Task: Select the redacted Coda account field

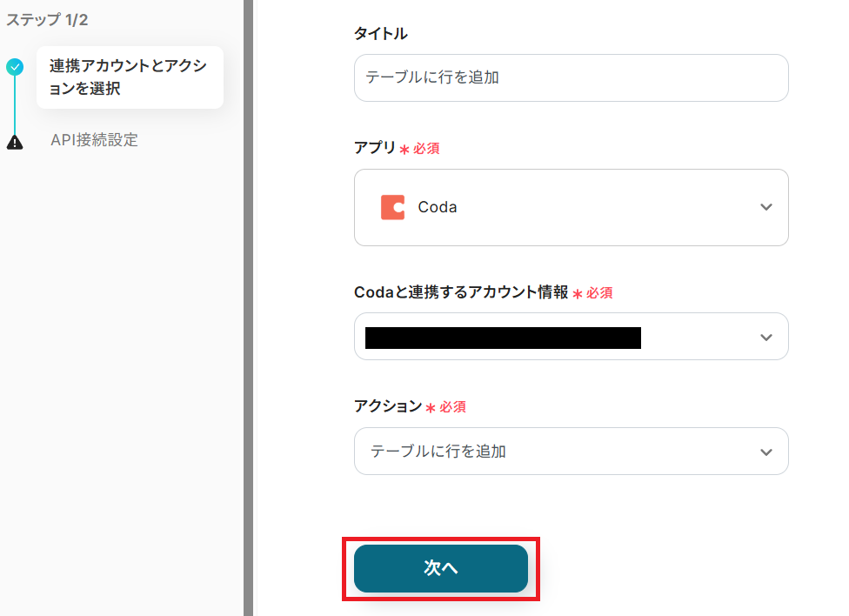Action: coord(503,338)
